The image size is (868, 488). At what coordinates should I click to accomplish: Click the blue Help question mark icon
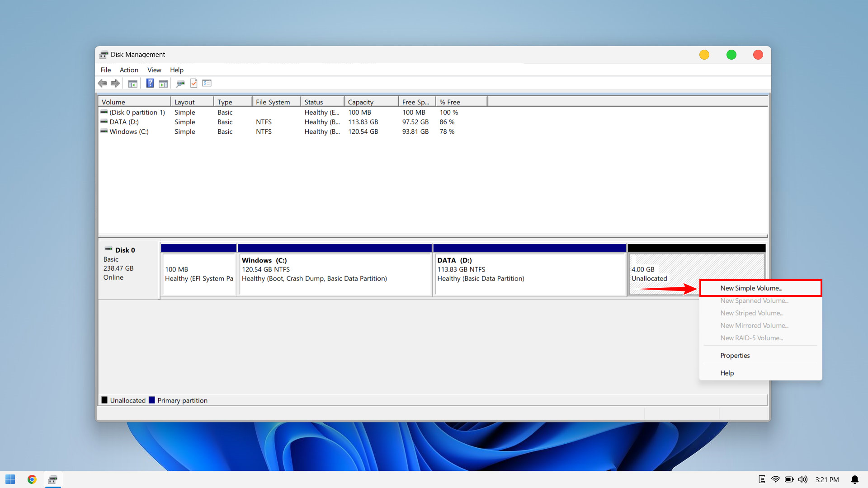(150, 83)
